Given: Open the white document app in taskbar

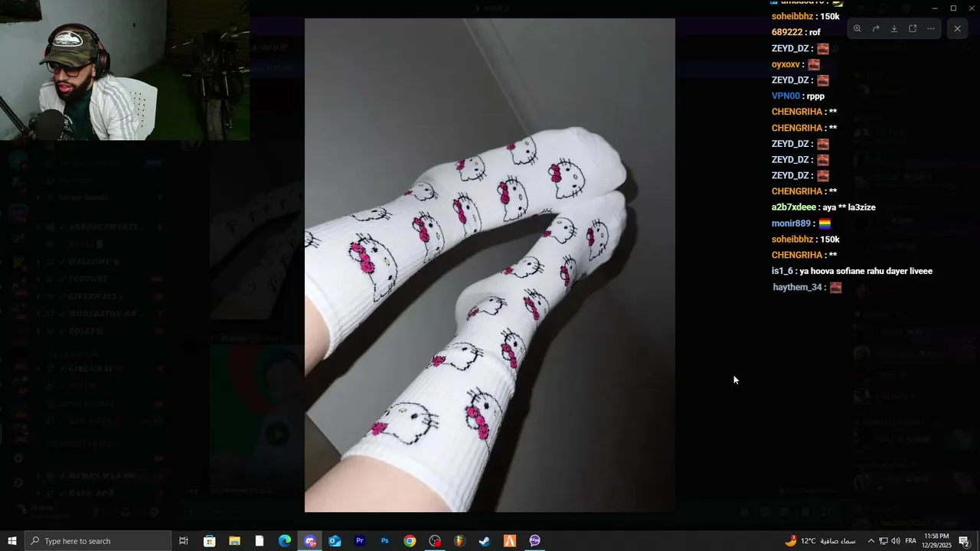Looking at the screenshot, I should point(260,541).
